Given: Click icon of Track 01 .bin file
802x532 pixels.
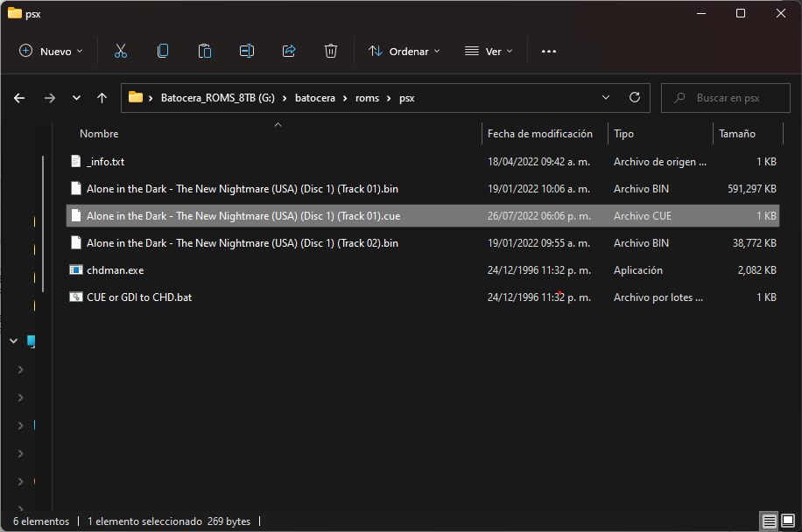Looking at the screenshot, I should pos(75,189).
